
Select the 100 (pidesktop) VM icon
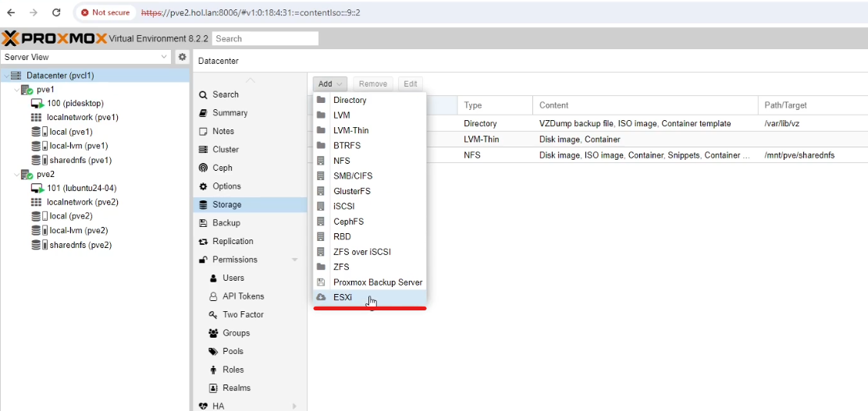pos(37,104)
